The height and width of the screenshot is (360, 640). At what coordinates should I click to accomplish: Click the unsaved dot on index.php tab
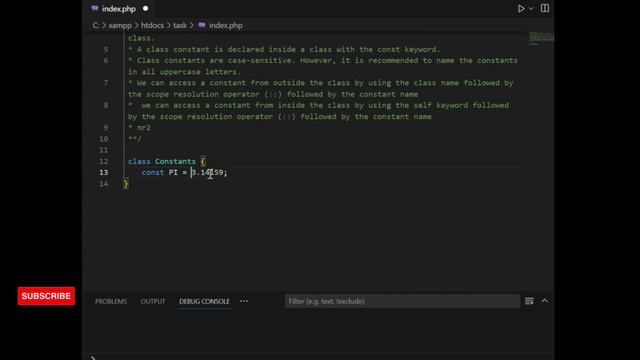(145, 8)
